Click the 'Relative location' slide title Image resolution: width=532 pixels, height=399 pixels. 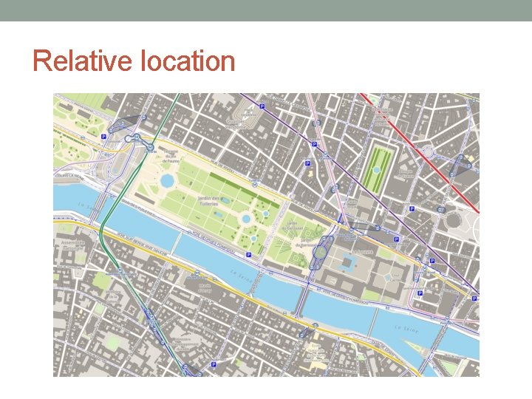pos(134,61)
